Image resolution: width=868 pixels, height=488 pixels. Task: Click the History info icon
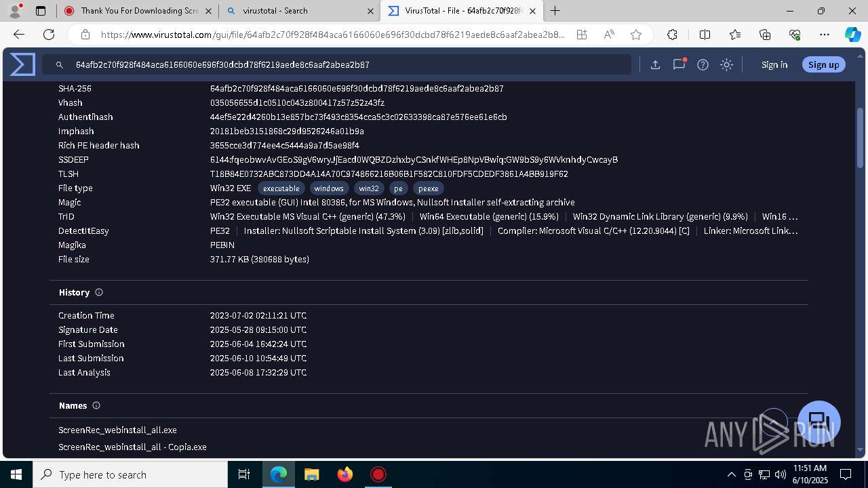98,292
